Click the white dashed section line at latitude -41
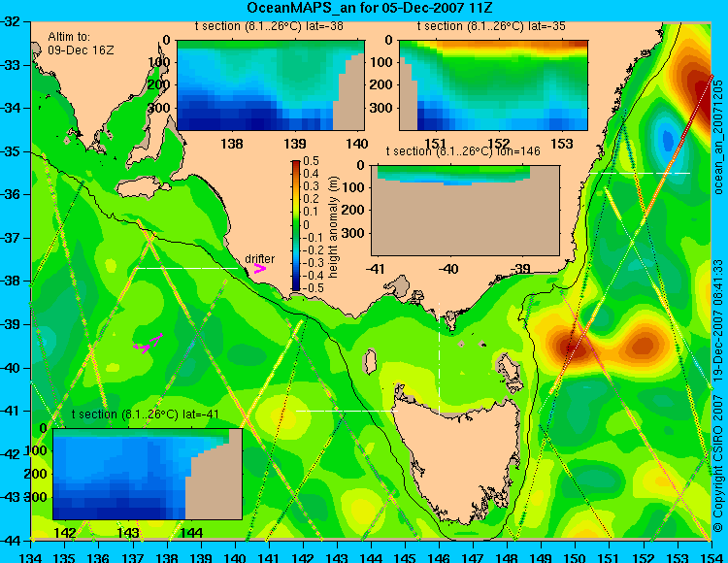Viewport: 728px width, 563px height. click(347, 411)
